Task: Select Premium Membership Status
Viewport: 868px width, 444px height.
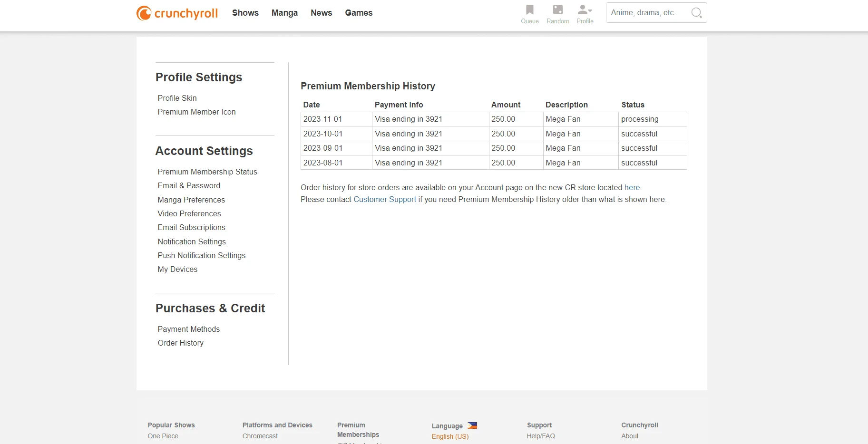Action: tap(207, 172)
